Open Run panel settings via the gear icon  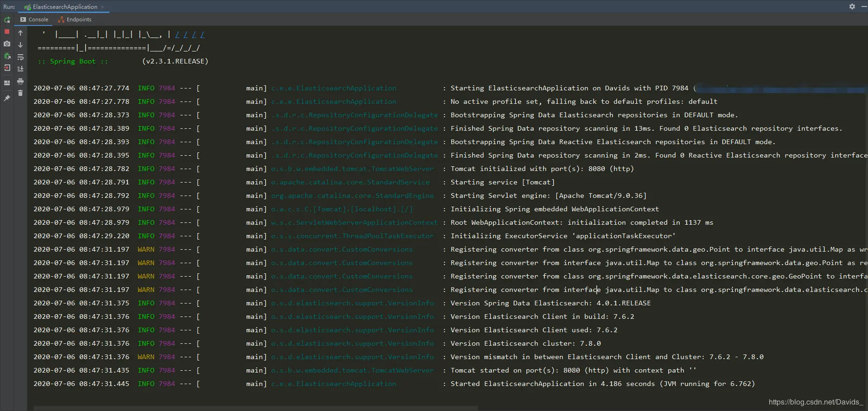point(852,6)
